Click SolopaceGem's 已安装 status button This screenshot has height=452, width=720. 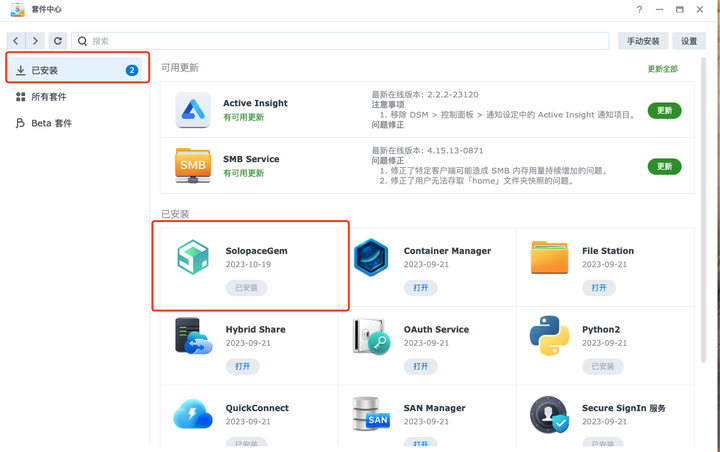click(x=247, y=288)
